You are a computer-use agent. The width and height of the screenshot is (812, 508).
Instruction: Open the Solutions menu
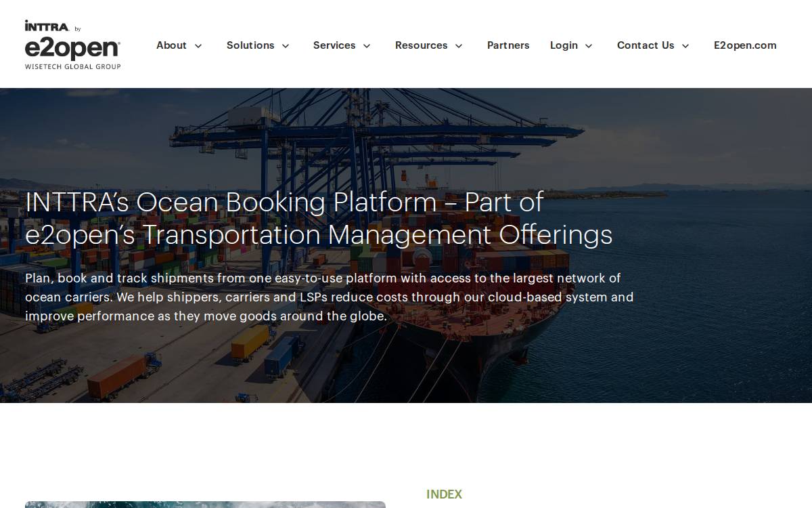click(x=250, y=45)
